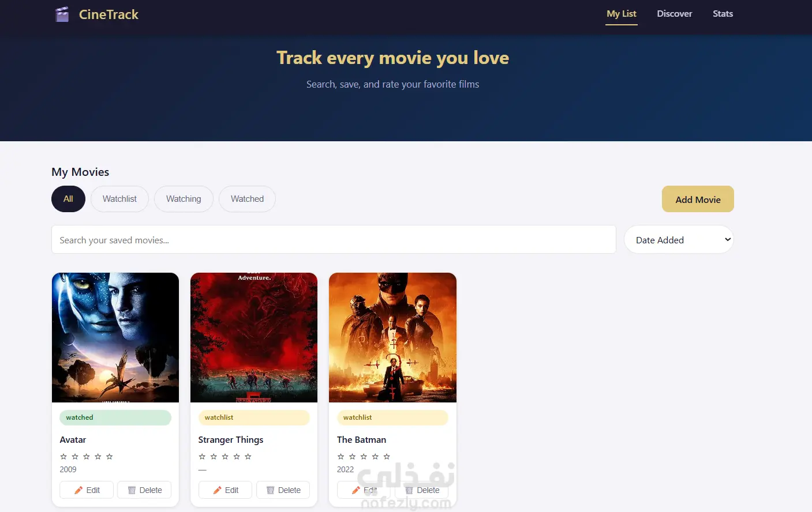This screenshot has height=512, width=812.
Task: Open the Date Added sort dropdown
Action: pos(679,240)
